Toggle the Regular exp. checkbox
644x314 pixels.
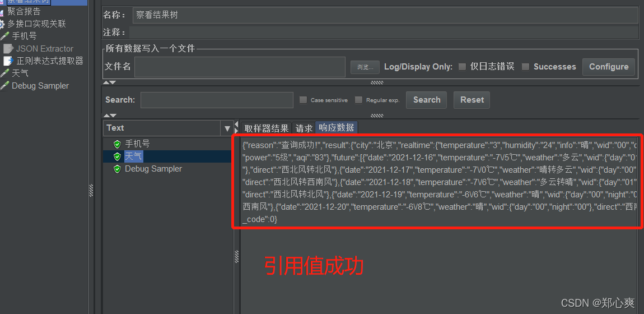tap(358, 100)
